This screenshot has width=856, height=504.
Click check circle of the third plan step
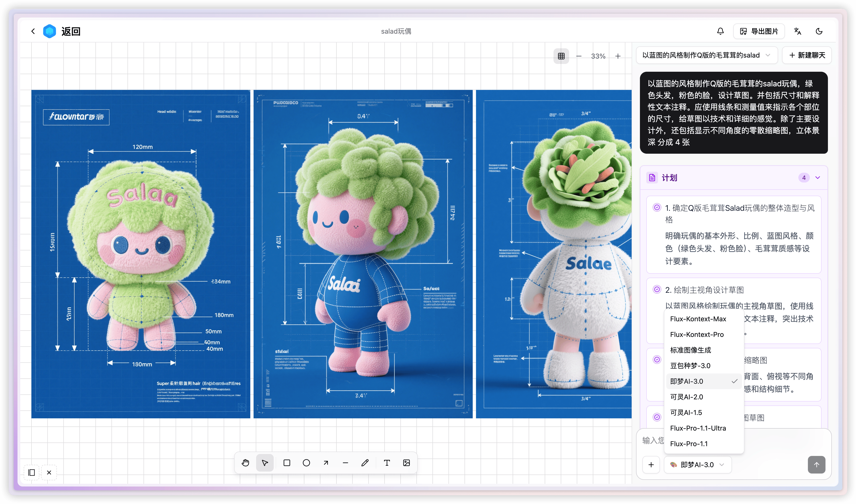(657, 360)
